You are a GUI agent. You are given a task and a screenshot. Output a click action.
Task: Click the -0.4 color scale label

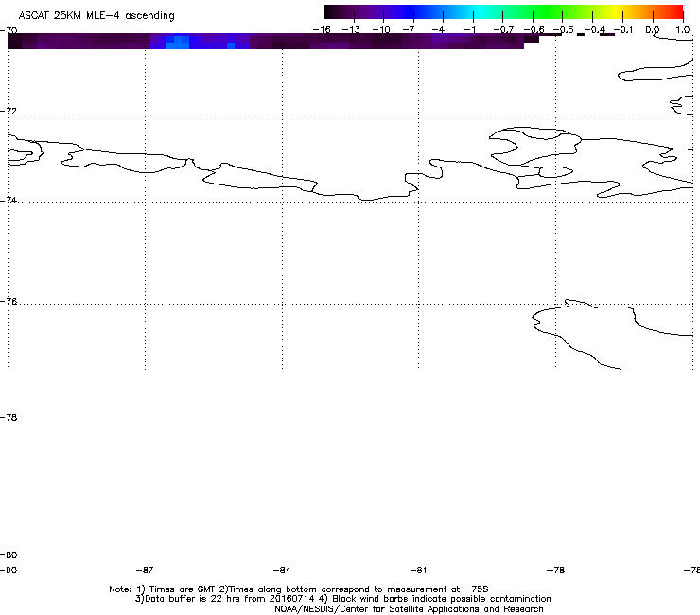pyautogui.click(x=595, y=30)
